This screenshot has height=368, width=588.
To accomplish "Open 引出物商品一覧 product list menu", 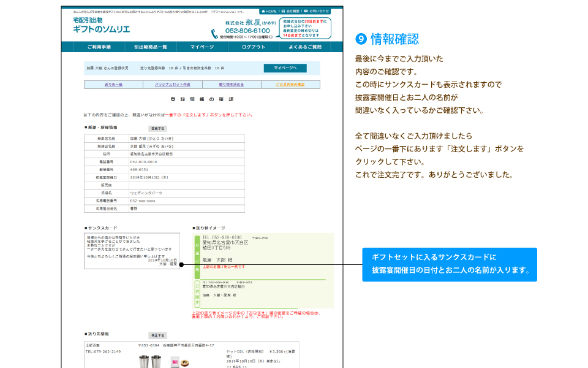I will (150, 47).
